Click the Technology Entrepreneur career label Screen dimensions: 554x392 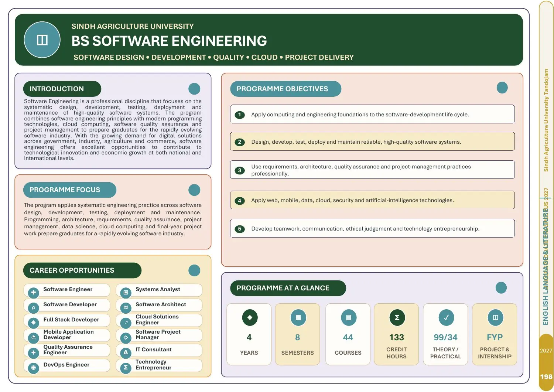point(153,365)
